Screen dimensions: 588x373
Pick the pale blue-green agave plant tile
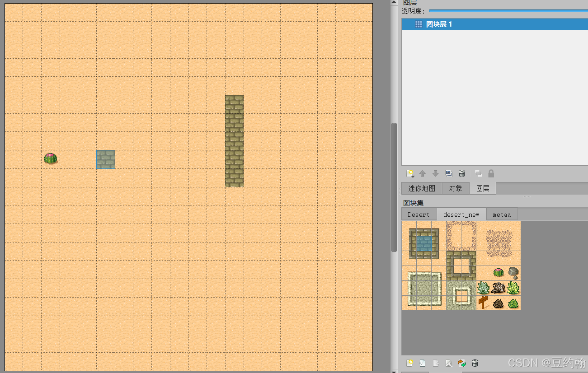[x=484, y=288]
